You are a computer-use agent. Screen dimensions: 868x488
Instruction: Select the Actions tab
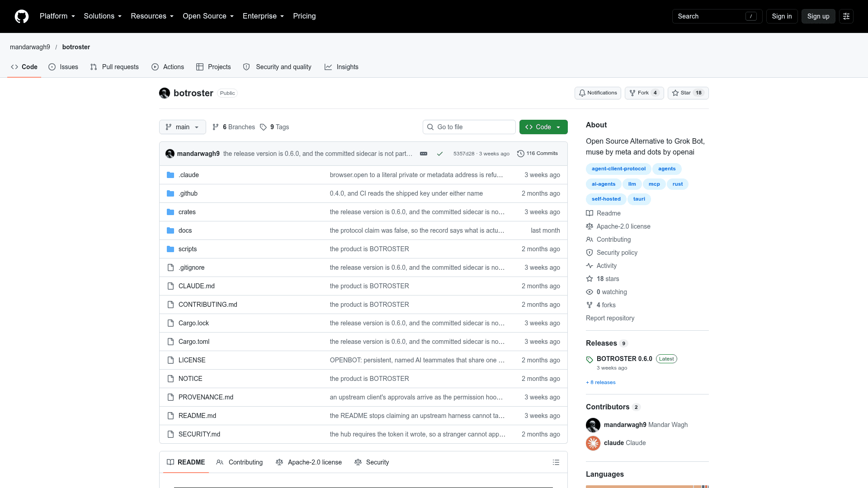(x=168, y=67)
